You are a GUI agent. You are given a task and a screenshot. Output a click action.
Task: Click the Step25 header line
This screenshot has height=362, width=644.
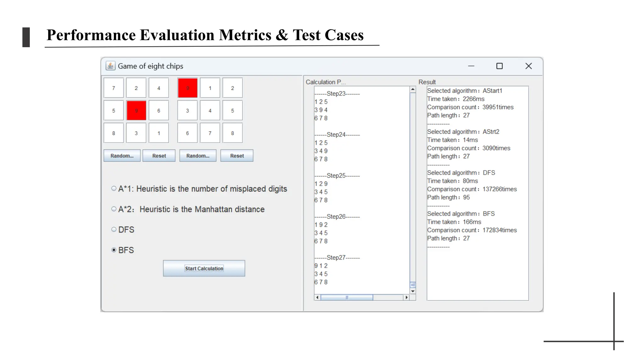(x=337, y=176)
